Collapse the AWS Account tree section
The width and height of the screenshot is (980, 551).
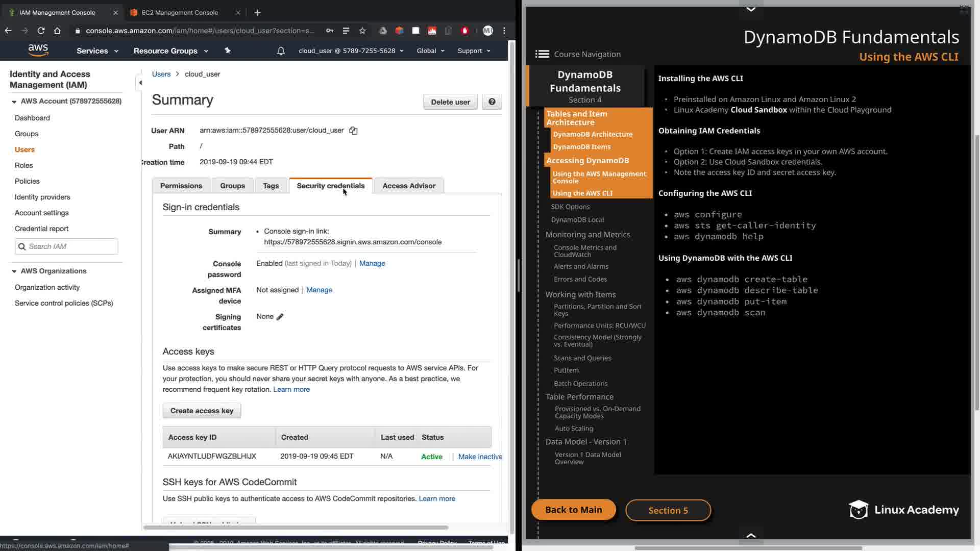[14, 102]
